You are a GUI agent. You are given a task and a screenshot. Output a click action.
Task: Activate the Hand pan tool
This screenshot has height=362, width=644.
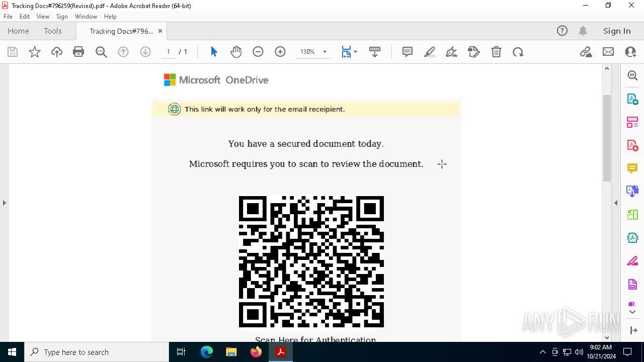[236, 52]
